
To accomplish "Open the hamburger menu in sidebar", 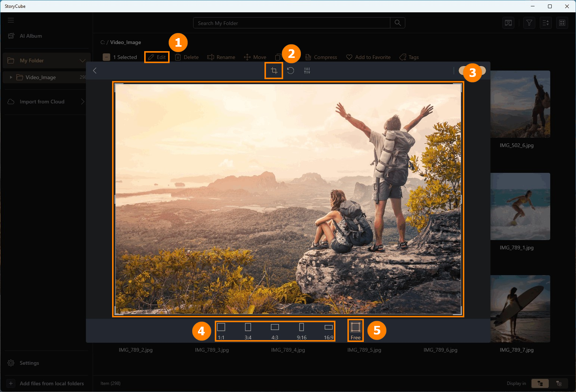I will tap(11, 20).
